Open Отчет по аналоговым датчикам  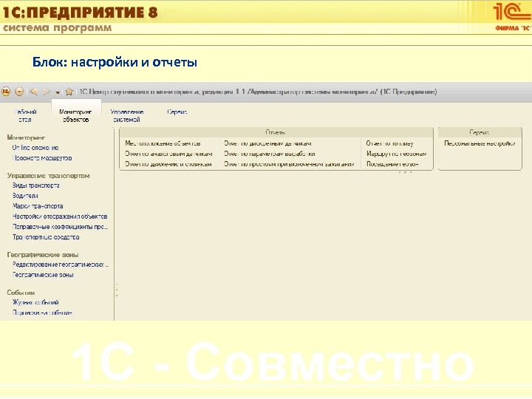pyautogui.click(x=168, y=154)
